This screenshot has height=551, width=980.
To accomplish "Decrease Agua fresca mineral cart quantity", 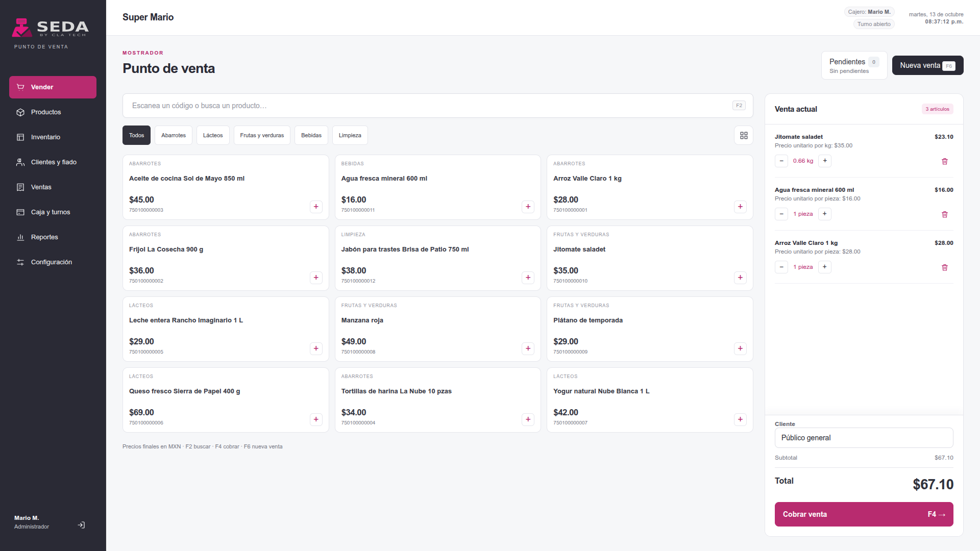I will (781, 214).
